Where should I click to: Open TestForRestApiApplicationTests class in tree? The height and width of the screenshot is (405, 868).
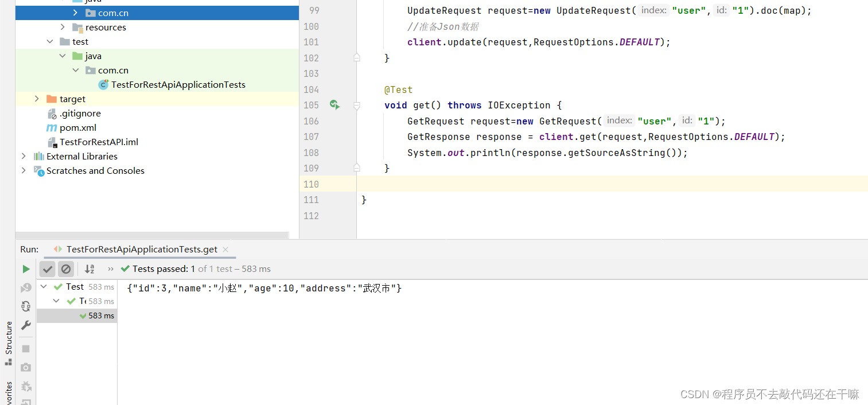(178, 84)
